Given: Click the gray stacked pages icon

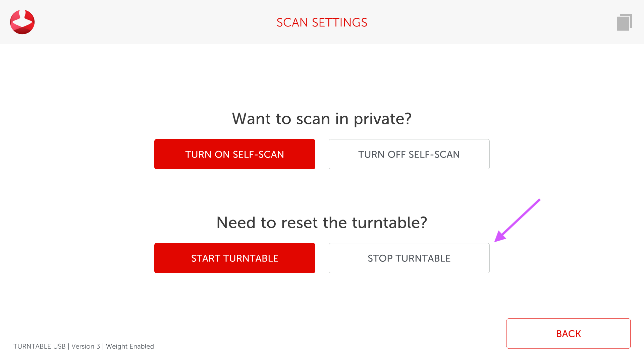Looking at the screenshot, I should (x=624, y=22).
